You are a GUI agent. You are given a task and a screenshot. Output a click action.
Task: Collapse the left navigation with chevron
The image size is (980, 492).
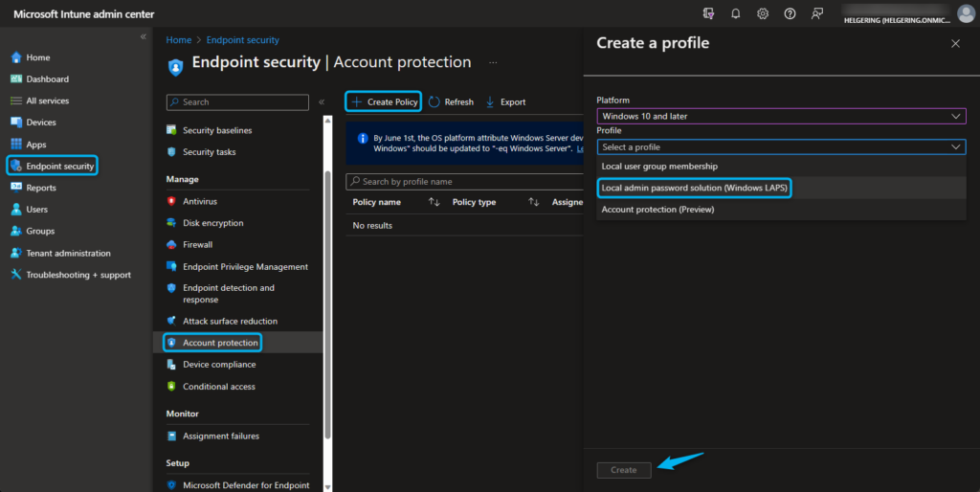tap(144, 36)
